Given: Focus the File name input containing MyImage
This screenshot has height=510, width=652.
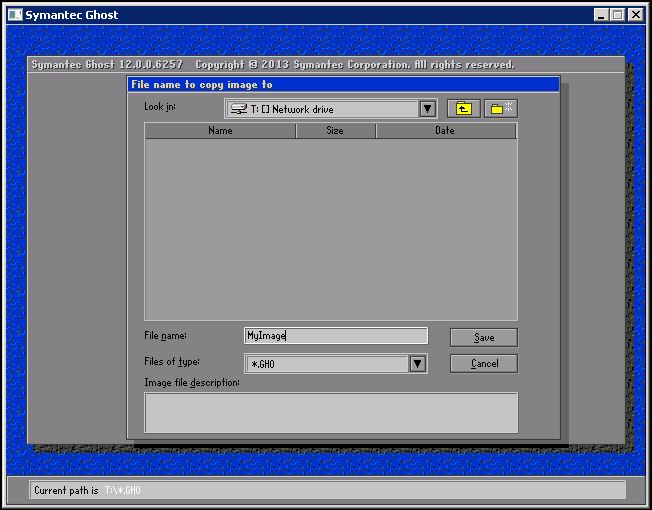Looking at the screenshot, I should pyautogui.click(x=336, y=336).
